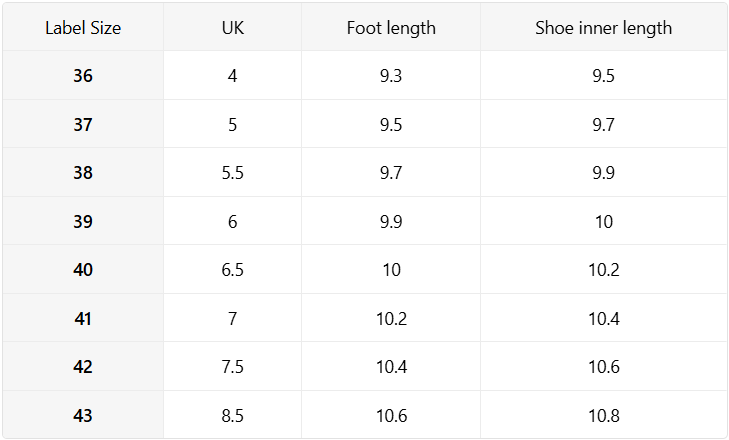Select label size 41 cell
The height and width of the screenshot is (440, 729).
tap(83, 319)
